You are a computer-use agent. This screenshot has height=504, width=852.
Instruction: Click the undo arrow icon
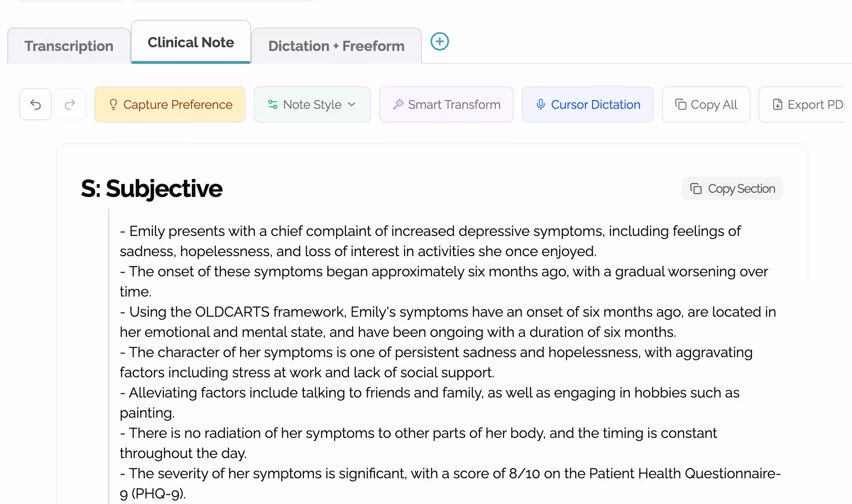pos(35,104)
